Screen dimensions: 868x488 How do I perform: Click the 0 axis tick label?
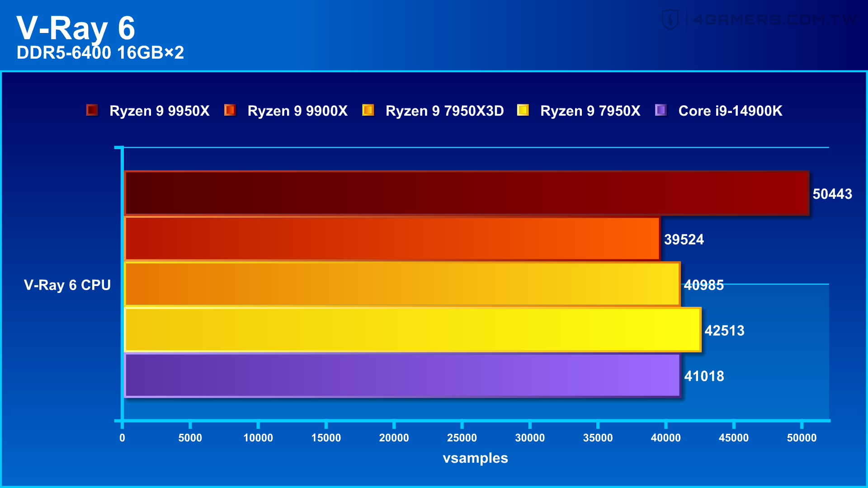pos(122,438)
